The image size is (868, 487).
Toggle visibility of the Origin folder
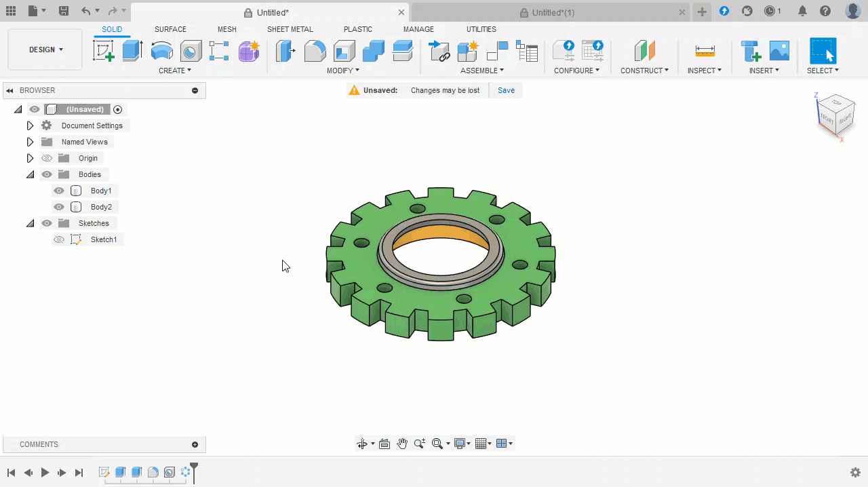coord(47,158)
